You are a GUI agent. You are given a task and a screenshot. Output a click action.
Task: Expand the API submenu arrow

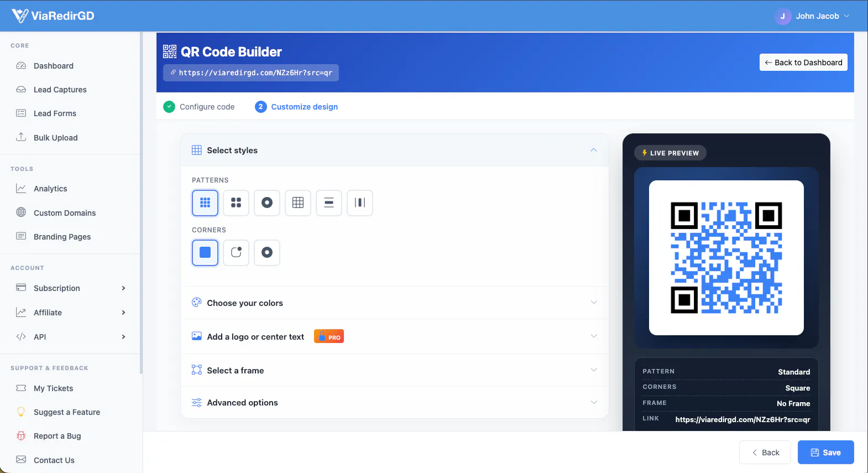coord(123,337)
